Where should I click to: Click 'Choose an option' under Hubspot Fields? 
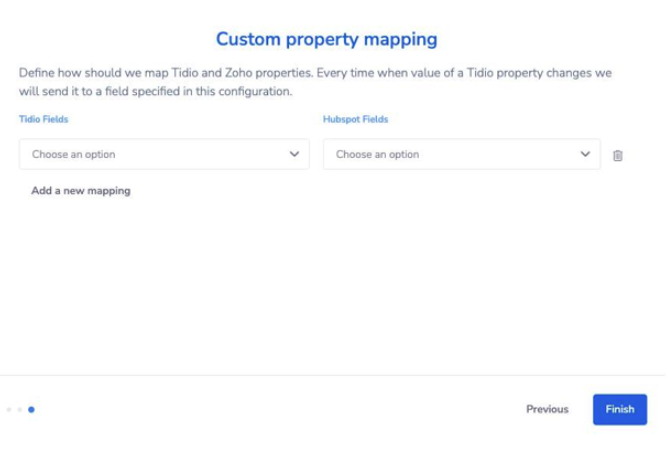377,155
